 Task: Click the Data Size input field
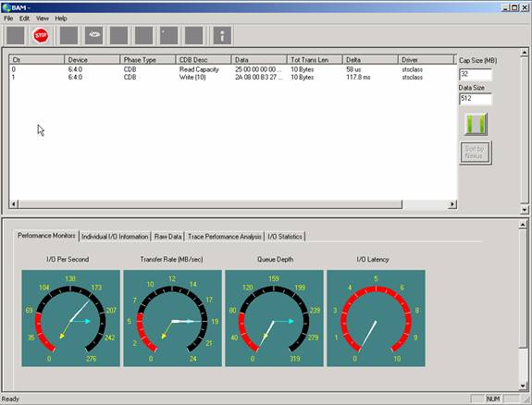[476, 99]
